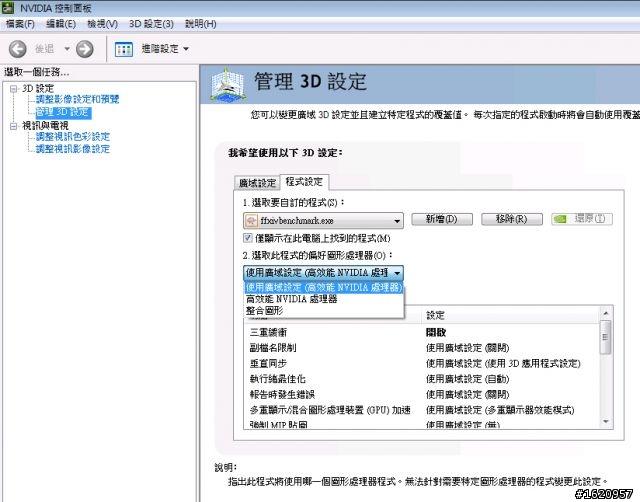Click the 設定 column header
The image size is (640, 502).
tap(510, 315)
